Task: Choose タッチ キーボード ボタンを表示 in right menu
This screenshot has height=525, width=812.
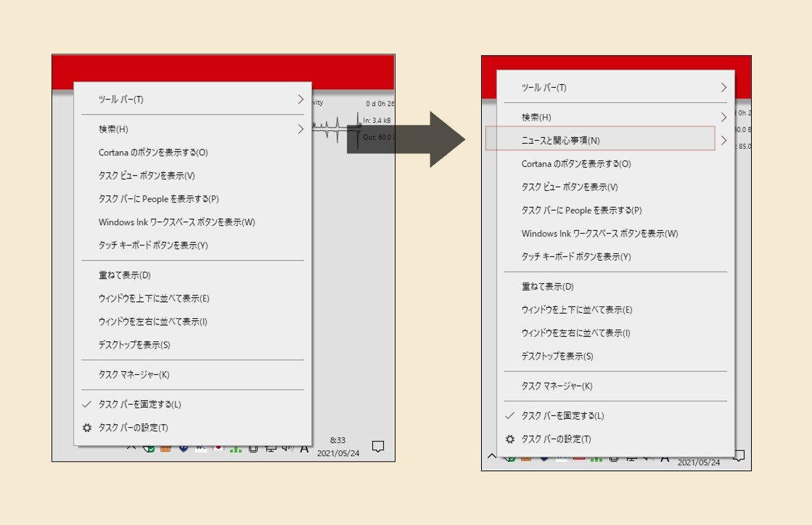Action: pyautogui.click(x=616, y=257)
